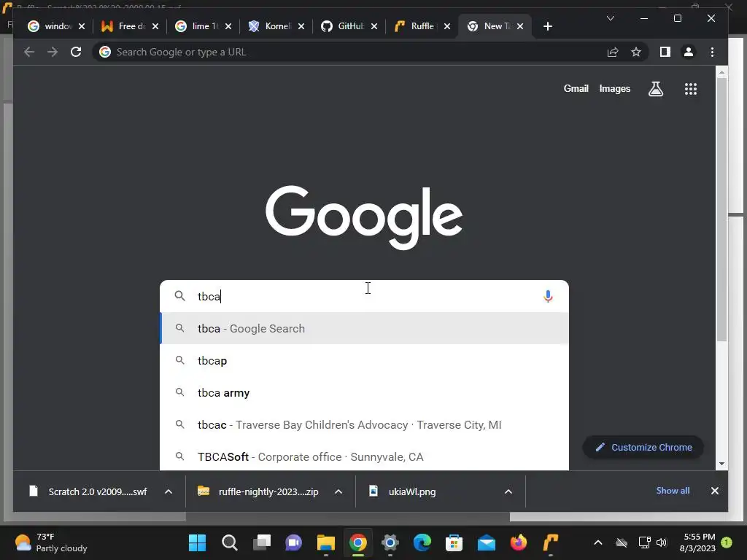Open the weather widget
This screenshot has height=560, width=747.
tap(51, 542)
